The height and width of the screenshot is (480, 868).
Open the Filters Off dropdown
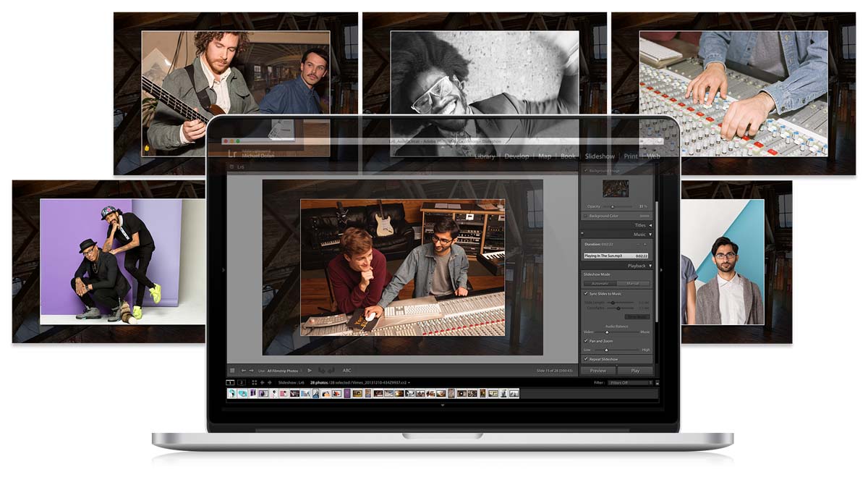(x=630, y=382)
